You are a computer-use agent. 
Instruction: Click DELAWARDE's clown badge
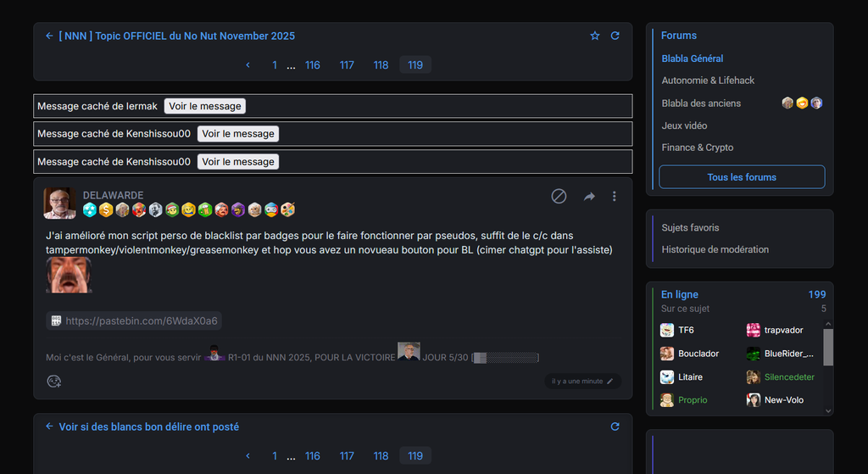pos(139,209)
